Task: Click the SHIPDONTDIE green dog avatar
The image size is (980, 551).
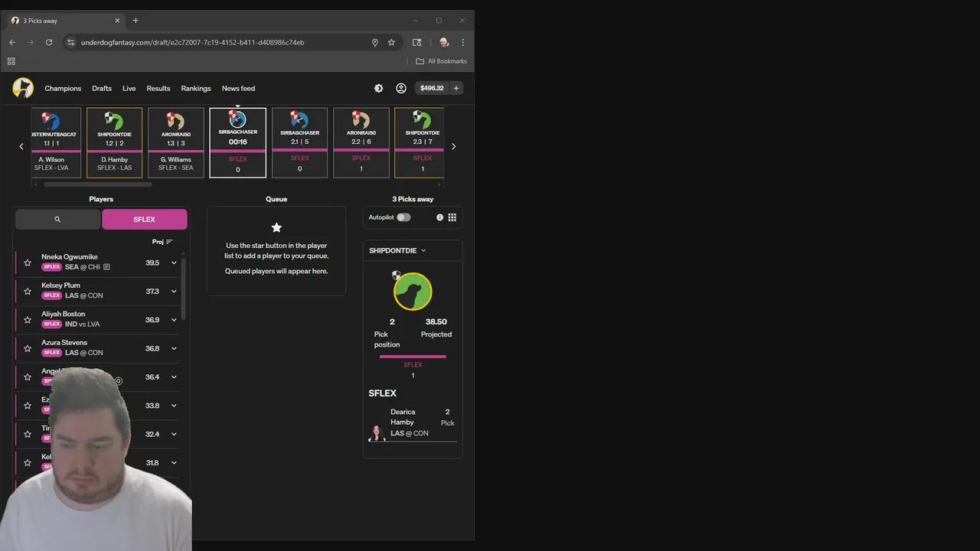Action: [413, 291]
